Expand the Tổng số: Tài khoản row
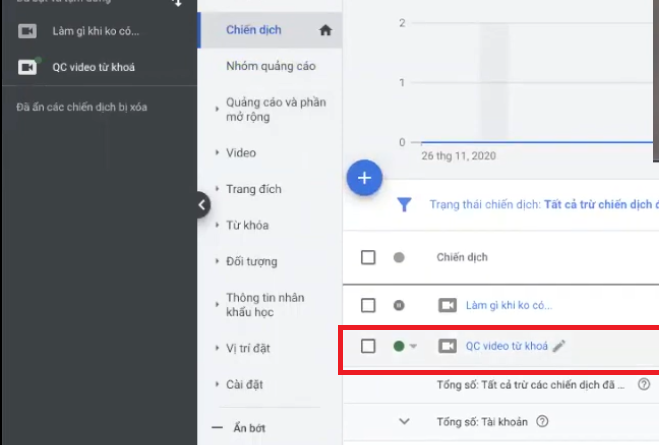 pos(404,421)
